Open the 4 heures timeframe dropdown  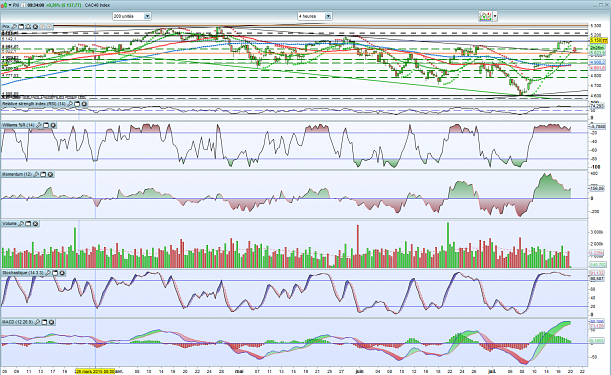(314, 16)
